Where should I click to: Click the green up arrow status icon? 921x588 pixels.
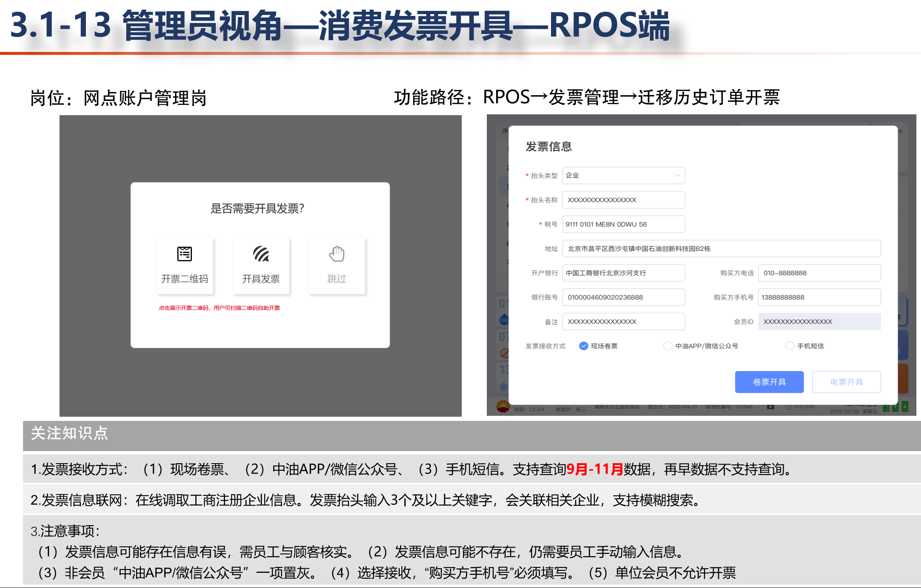point(895,407)
